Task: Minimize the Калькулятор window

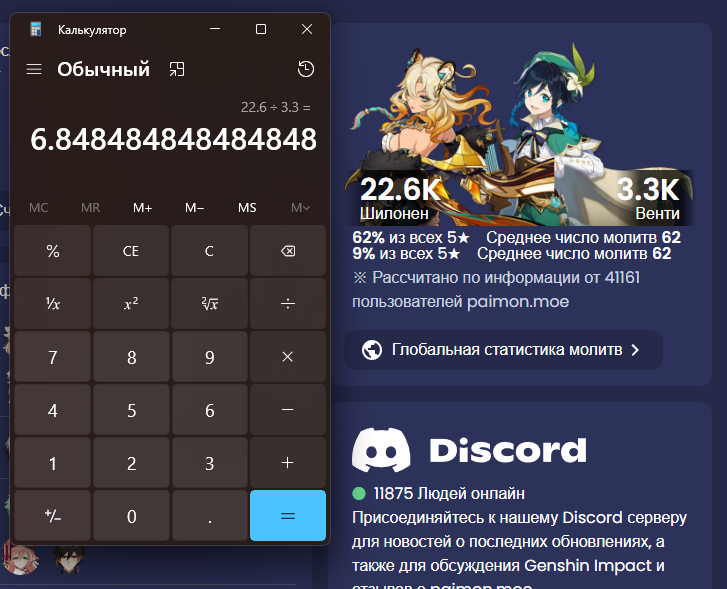Action: coord(215,29)
